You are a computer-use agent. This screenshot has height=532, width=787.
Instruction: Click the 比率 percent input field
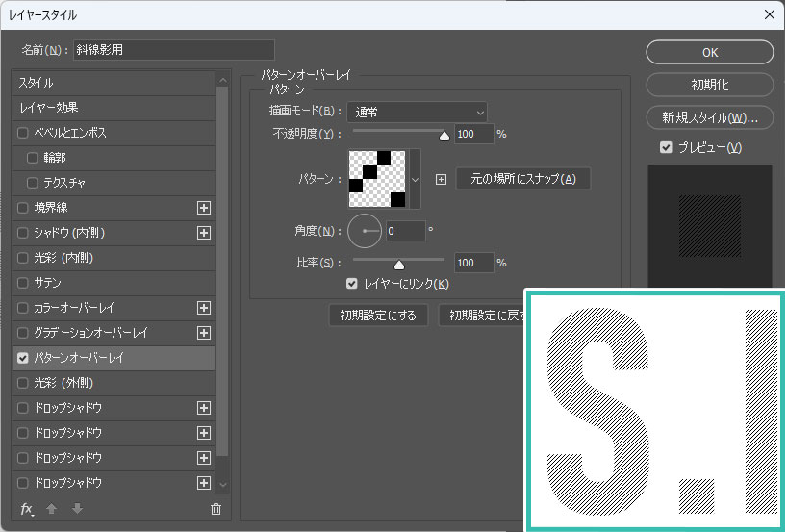click(x=473, y=263)
